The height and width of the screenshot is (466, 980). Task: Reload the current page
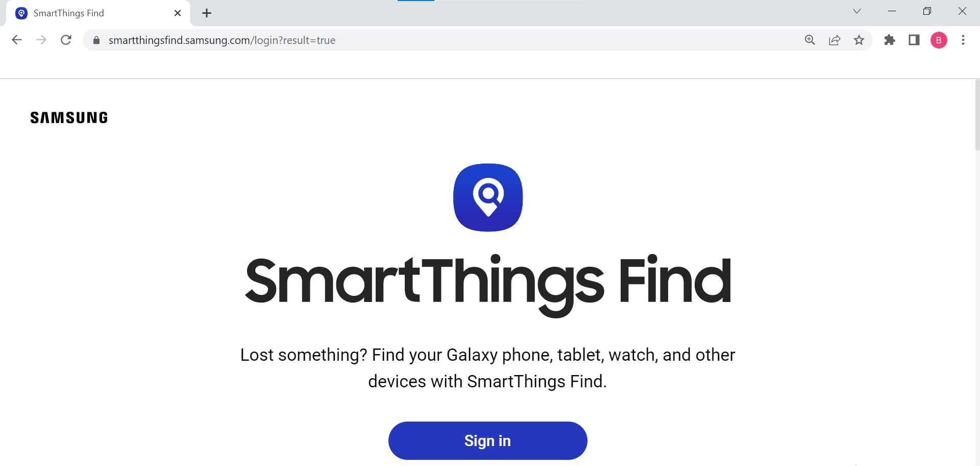pyautogui.click(x=66, y=40)
